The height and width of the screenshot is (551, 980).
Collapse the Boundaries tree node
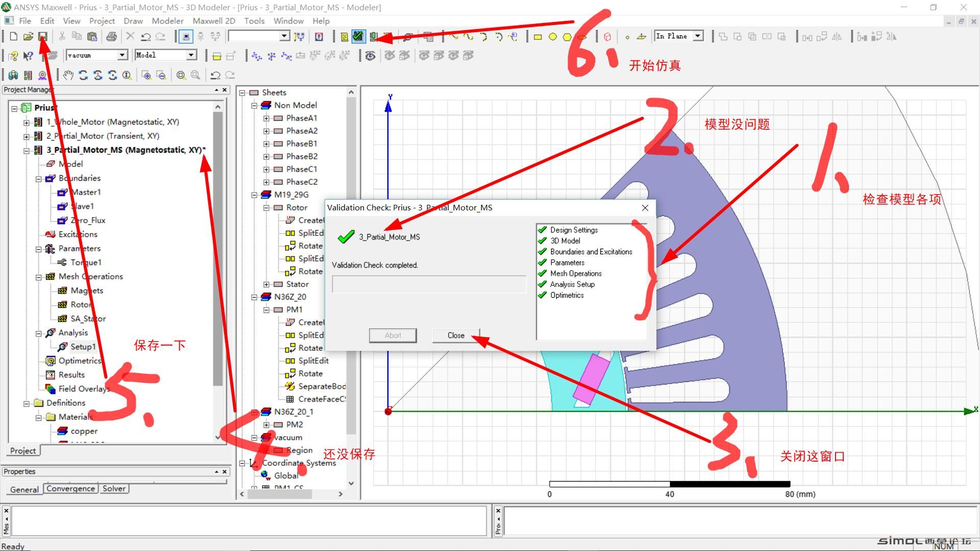point(39,179)
